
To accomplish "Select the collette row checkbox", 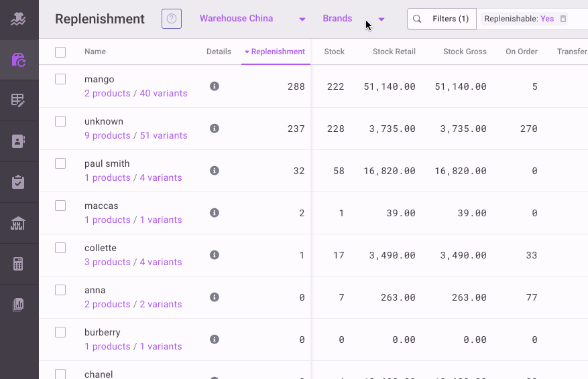I will tap(60, 248).
